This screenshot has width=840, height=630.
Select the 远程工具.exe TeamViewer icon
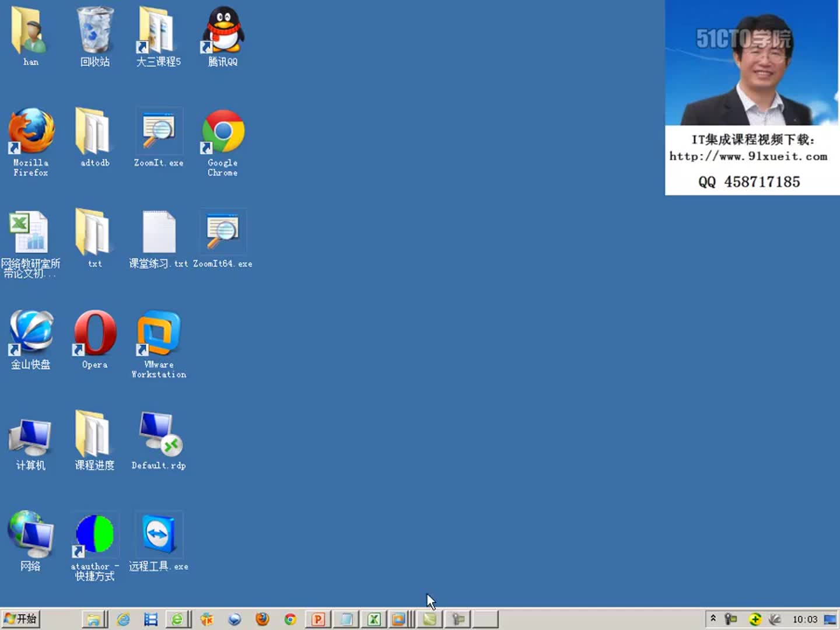[x=158, y=541]
